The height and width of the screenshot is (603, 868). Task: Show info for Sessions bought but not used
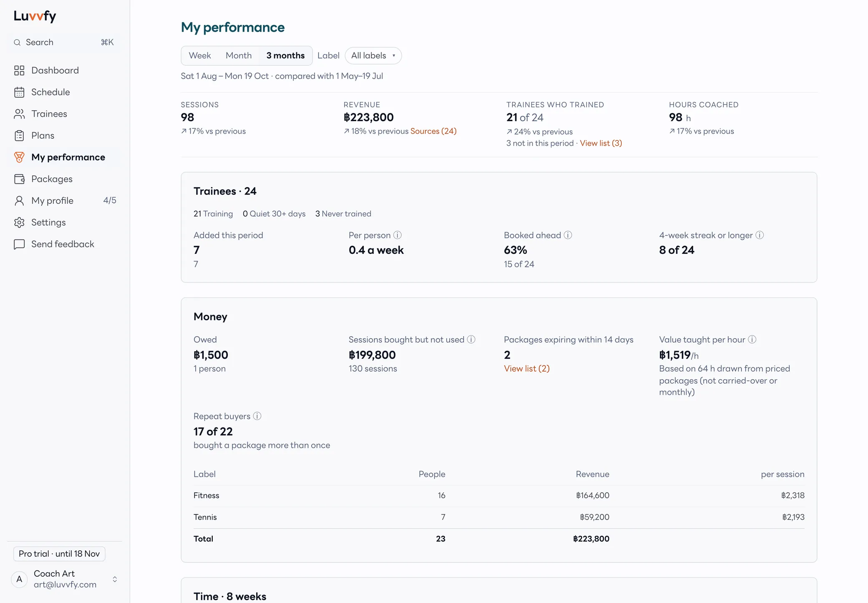coord(471,340)
